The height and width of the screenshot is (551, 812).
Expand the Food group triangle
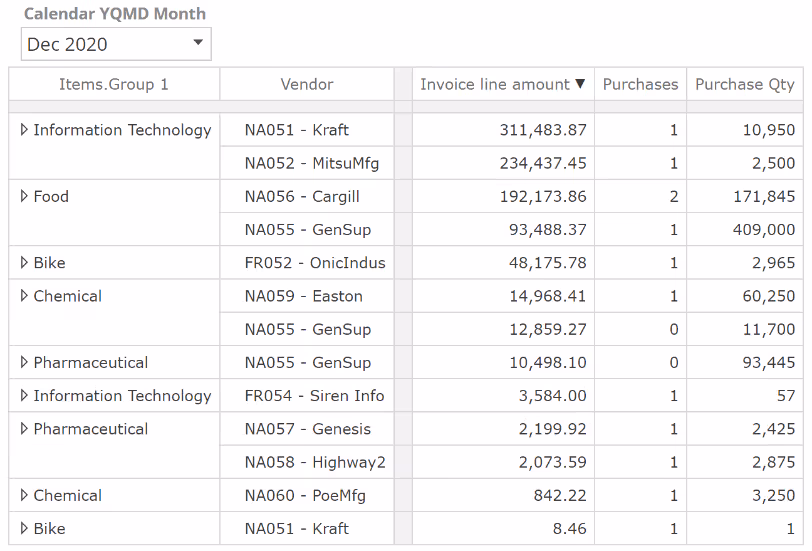tap(24, 196)
